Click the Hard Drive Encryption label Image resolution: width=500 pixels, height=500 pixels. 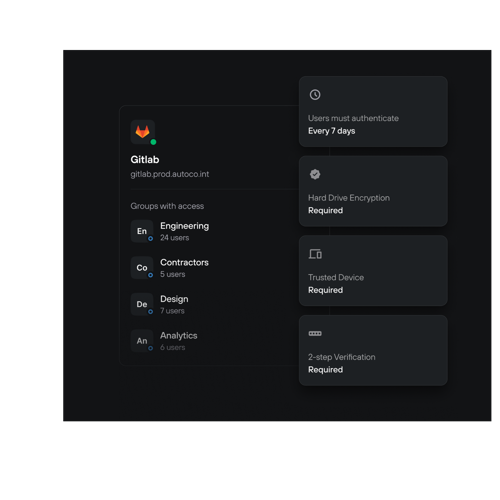(349, 198)
